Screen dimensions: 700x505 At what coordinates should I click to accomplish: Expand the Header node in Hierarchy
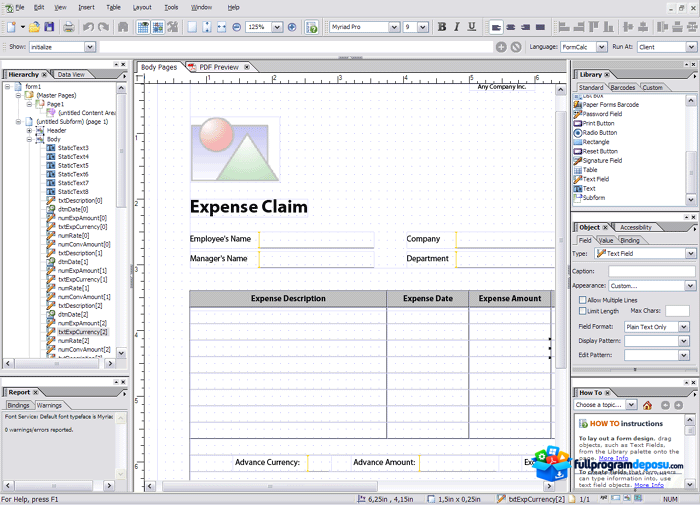(29, 130)
